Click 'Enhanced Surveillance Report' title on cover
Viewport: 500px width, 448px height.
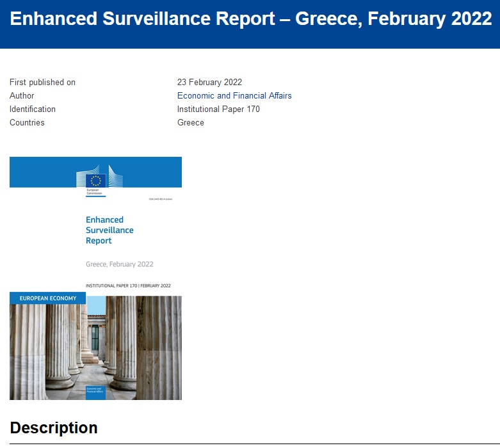tap(109, 230)
